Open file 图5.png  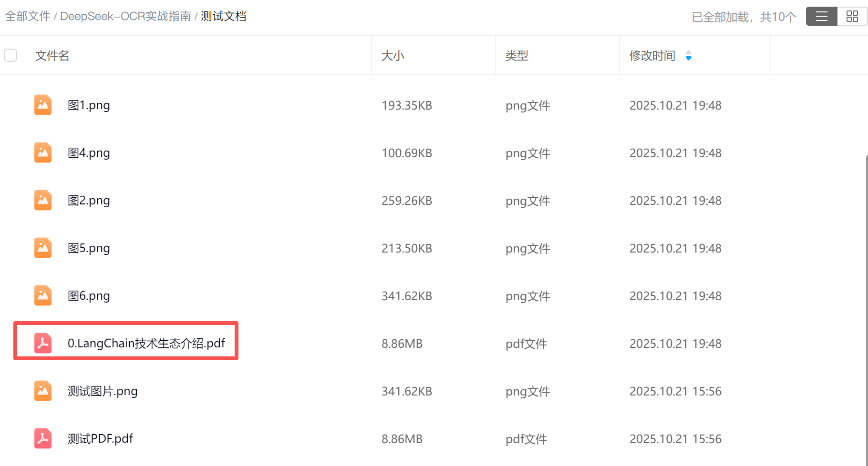click(x=89, y=248)
